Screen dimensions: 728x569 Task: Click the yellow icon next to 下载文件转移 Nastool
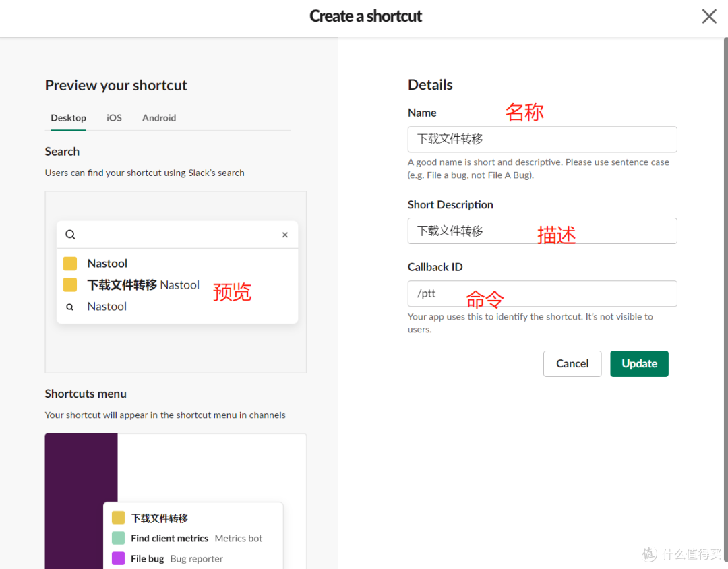coord(70,285)
